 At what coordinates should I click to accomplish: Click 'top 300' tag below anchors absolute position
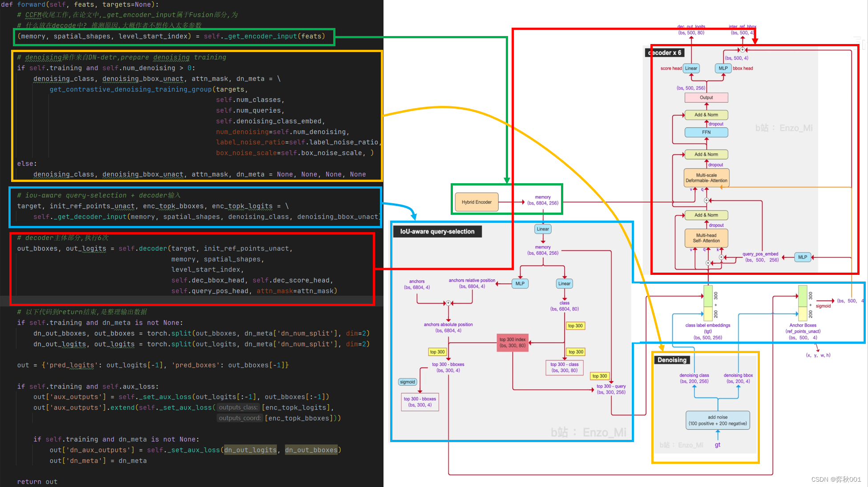tap(437, 352)
